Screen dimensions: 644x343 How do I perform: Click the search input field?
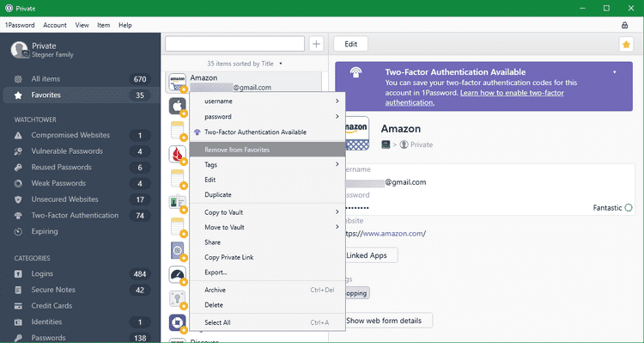(234, 44)
